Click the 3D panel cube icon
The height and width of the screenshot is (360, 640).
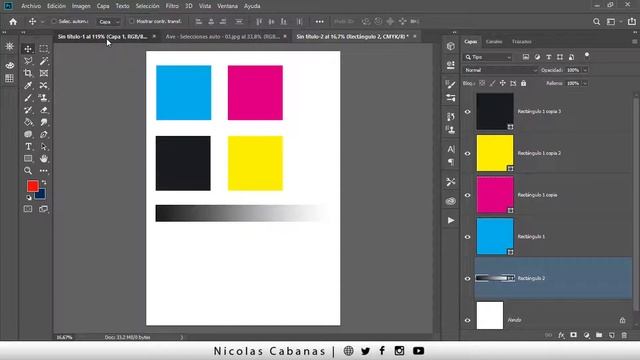tap(451, 46)
